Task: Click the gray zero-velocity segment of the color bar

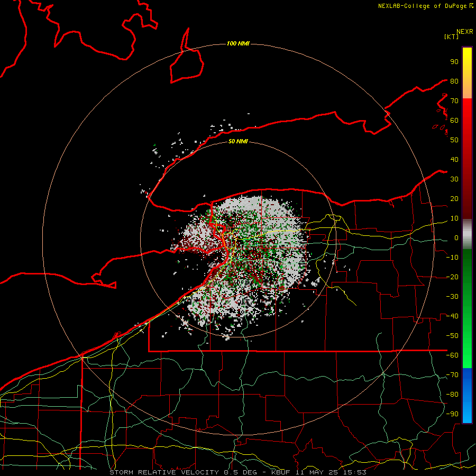Action: [467, 234]
